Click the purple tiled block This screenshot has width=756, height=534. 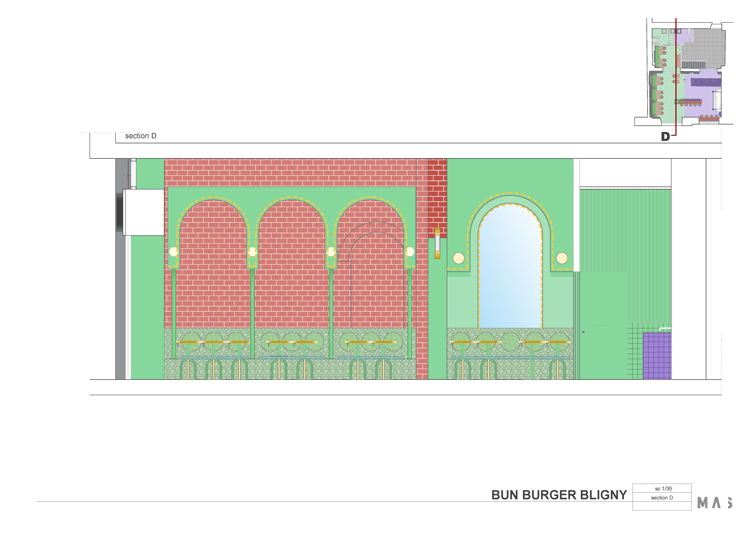[x=657, y=356]
